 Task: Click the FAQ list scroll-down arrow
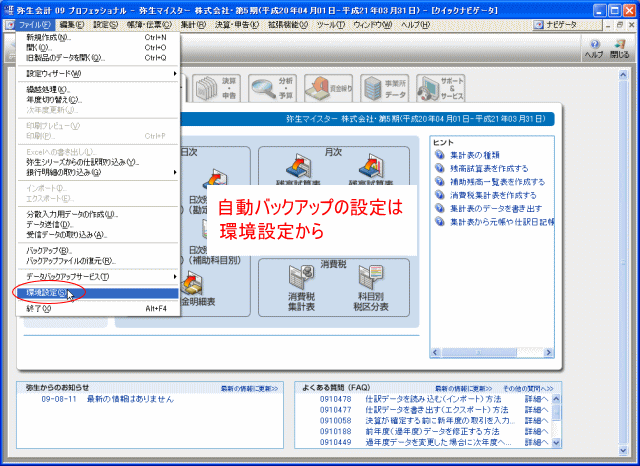click(x=556, y=442)
